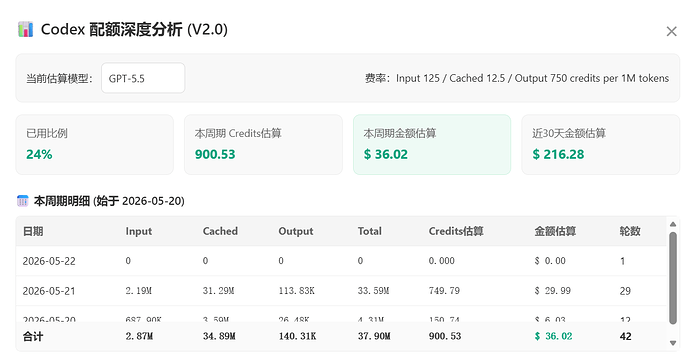Click the Output column header
Viewport: 690px width, 362px height.
[x=296, y=231]
